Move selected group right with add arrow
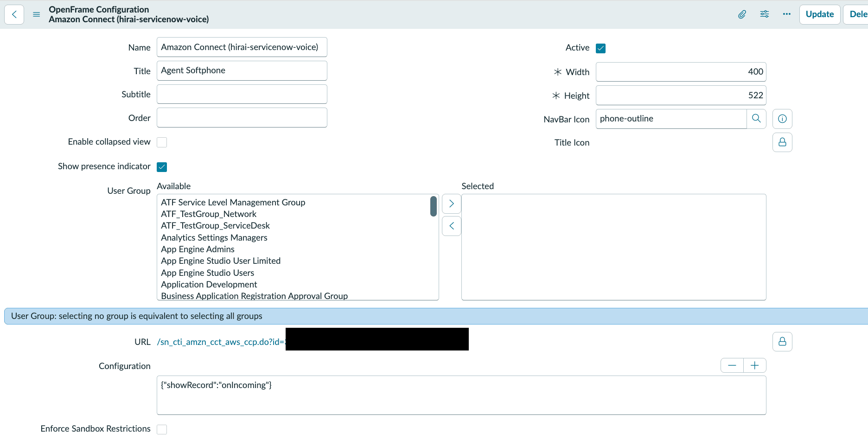This screenshot has height=446, width=868. click(x=452, y=204)
